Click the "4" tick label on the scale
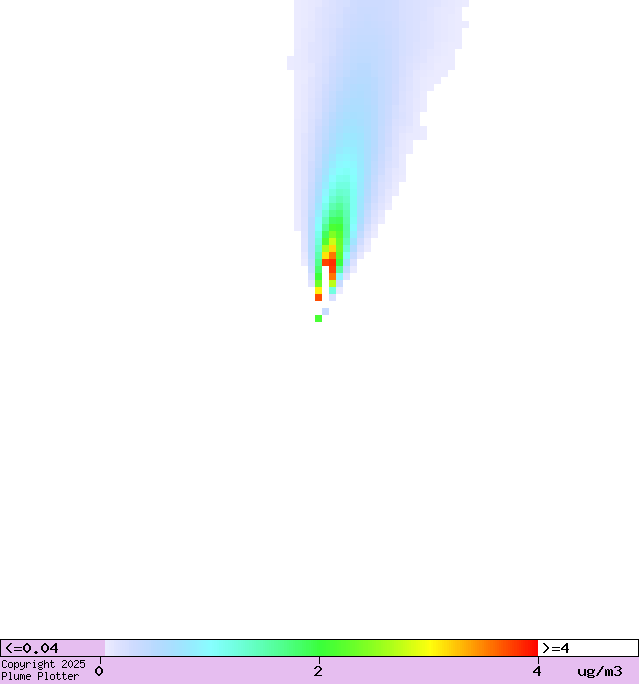The height and width of the screenshot is (684, 639). (x=537, y=671)
